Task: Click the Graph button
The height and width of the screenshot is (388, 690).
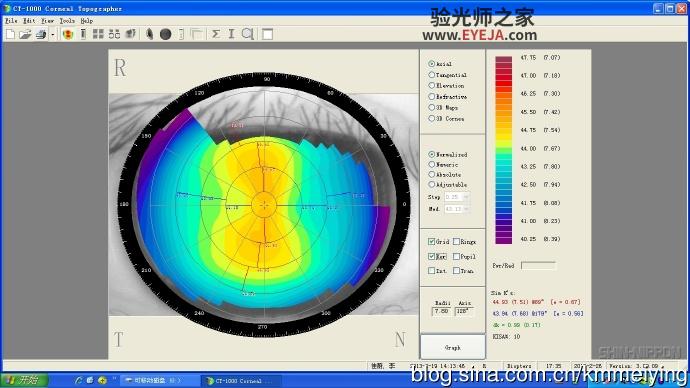Action: [x=453, y=347]
